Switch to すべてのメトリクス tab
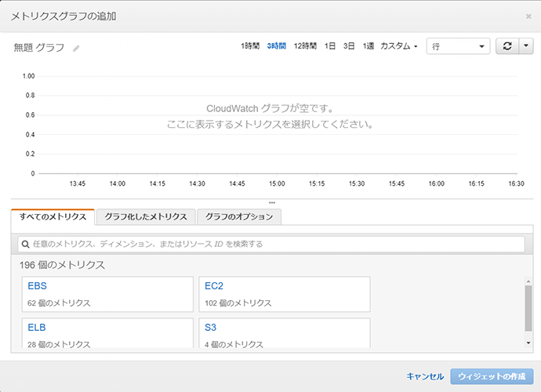Viewport: 541px width, 392px height. pos(53,216)
